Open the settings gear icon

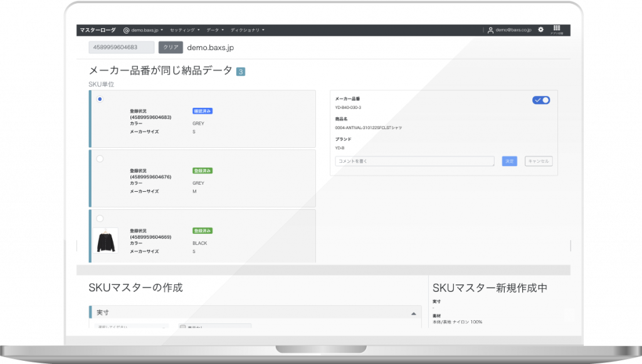[540, 29]
